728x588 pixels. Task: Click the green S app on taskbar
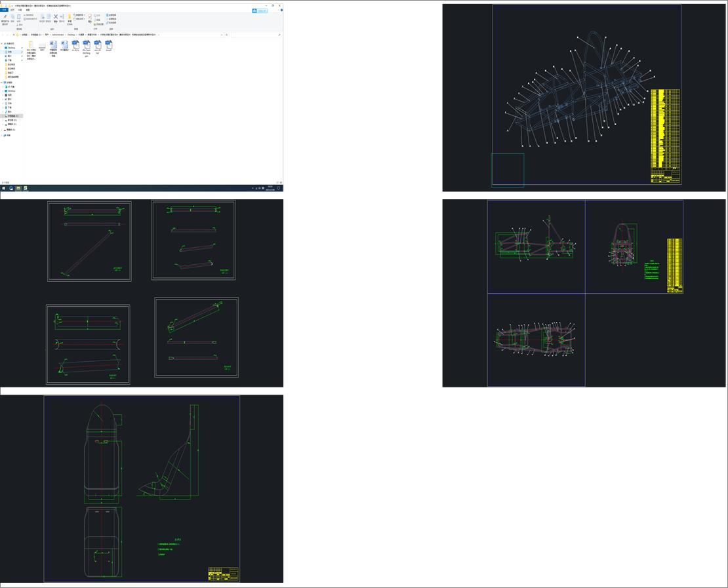[x=25, y=188]
